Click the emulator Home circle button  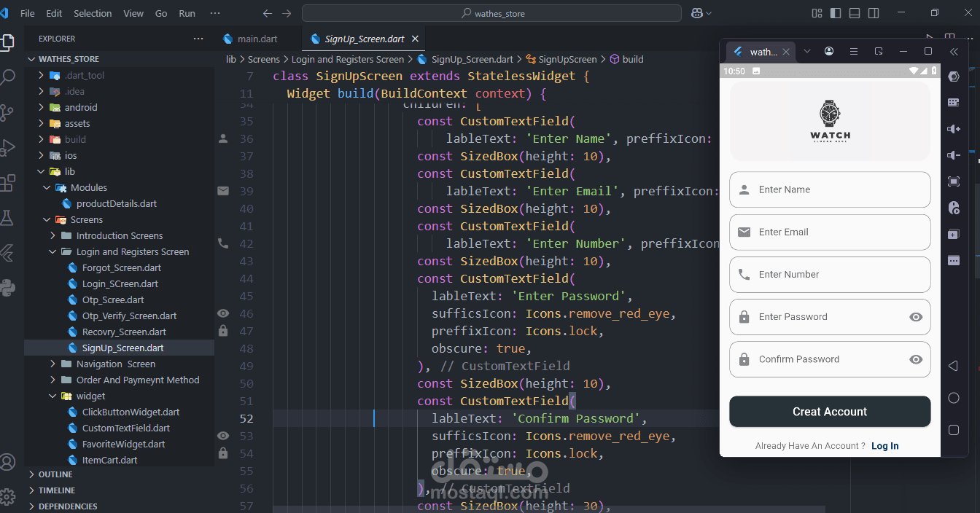pos(953,398)
